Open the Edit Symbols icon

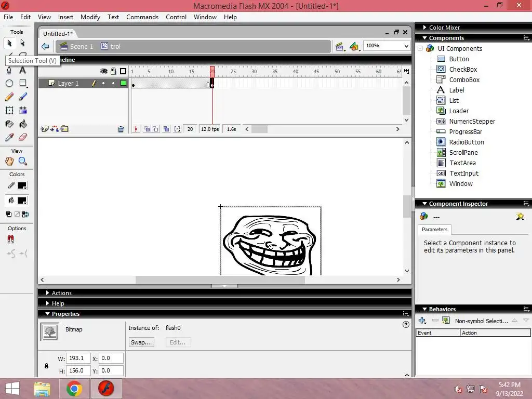pos(354,46)
